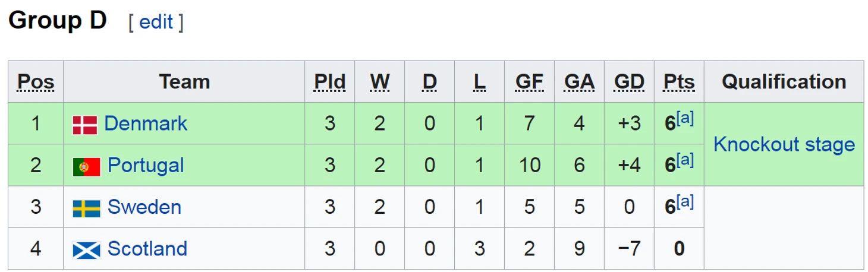Open the Portugal team link
Image resolution: width=868 pixels, height=272 pixels.
coord(146,165)
